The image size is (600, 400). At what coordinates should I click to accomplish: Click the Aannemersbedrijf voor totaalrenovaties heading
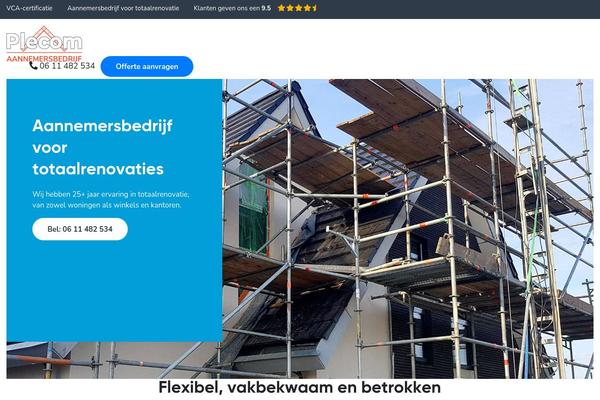tap(103, 147)
